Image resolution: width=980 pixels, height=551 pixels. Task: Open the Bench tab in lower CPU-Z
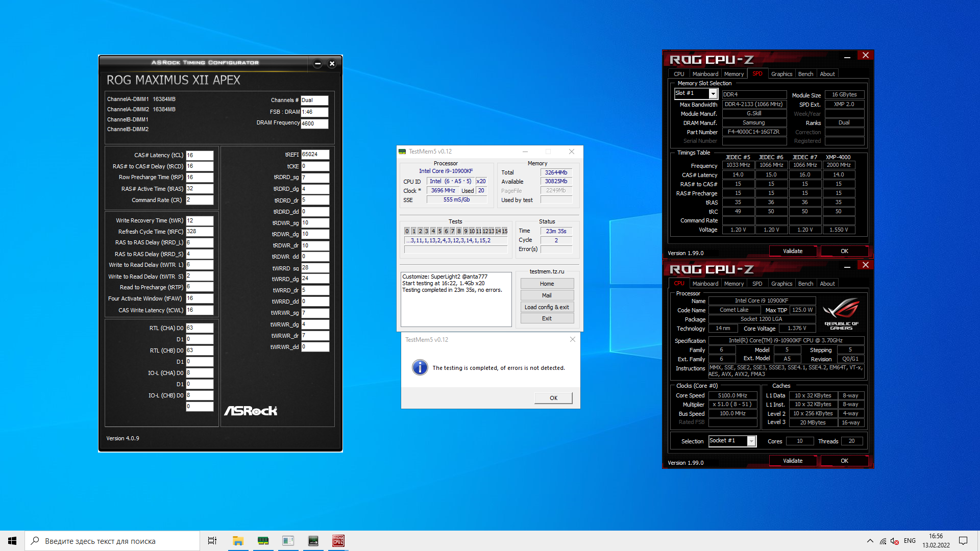pyautogui.click(x=805, y=284)
